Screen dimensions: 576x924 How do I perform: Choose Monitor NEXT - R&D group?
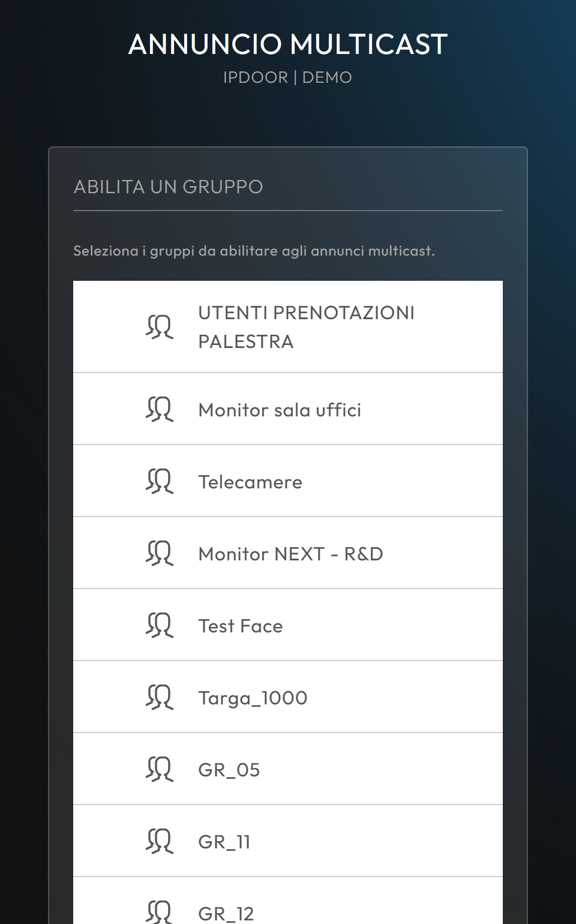[x=288, y=553]
